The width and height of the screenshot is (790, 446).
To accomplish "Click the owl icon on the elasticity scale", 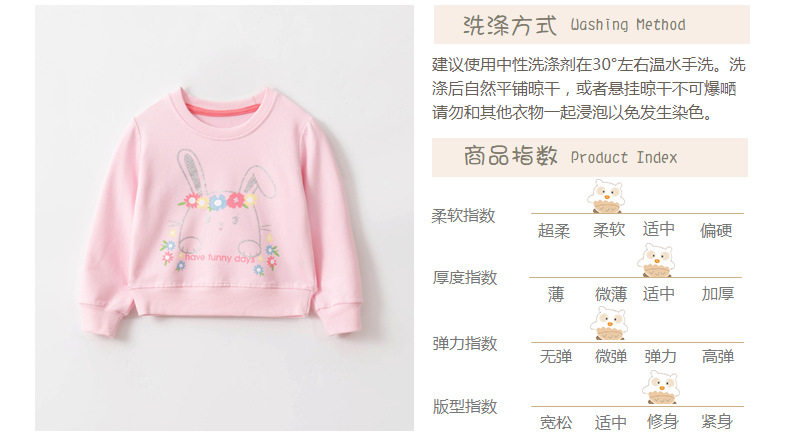I will 609,324.
